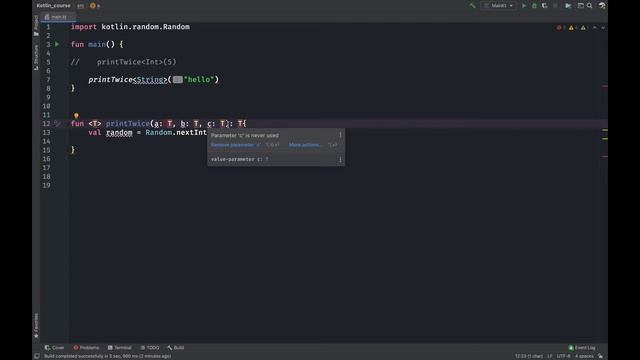Click the main.kt breadcrumb after src
640x360 pixels.
[x=95, y=6]
